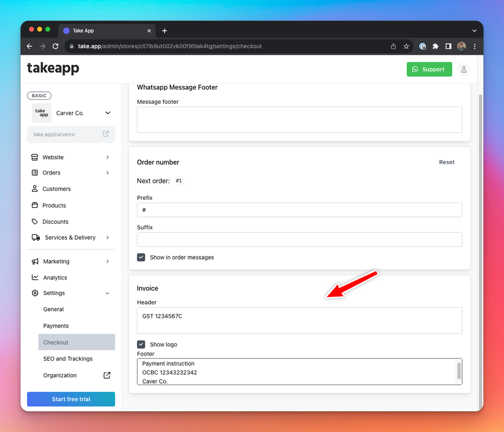
Task: Open the Organization link
Action: [60, 375]
